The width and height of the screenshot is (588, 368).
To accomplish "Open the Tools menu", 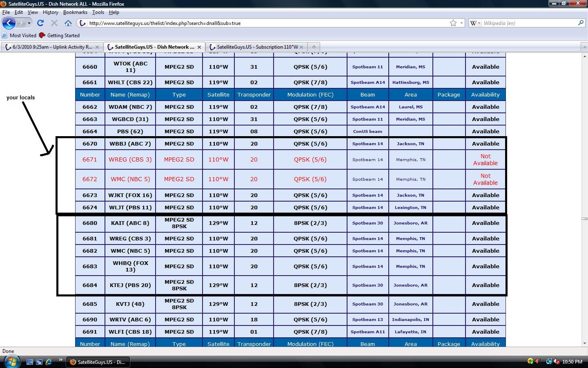I will coord(98,12).
